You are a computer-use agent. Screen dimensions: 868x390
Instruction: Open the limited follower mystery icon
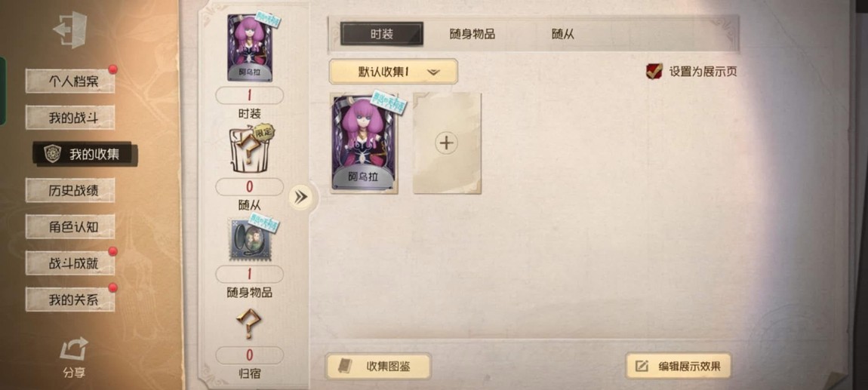point(250,149)
